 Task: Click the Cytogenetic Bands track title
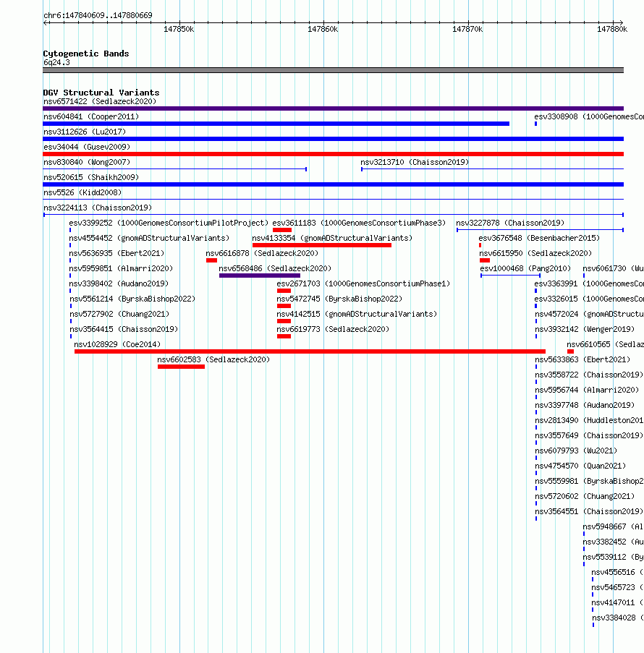click(x=86, y=54)
